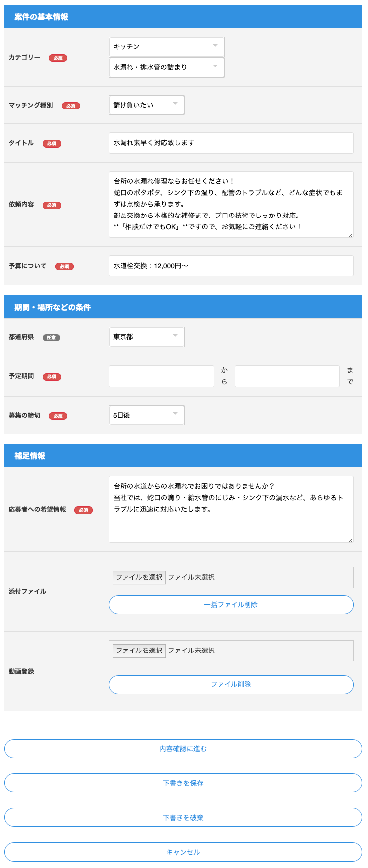Click the 予定期間 end date field
The height and width of the screenshot is (868, 368).
(x=287, y=376)
